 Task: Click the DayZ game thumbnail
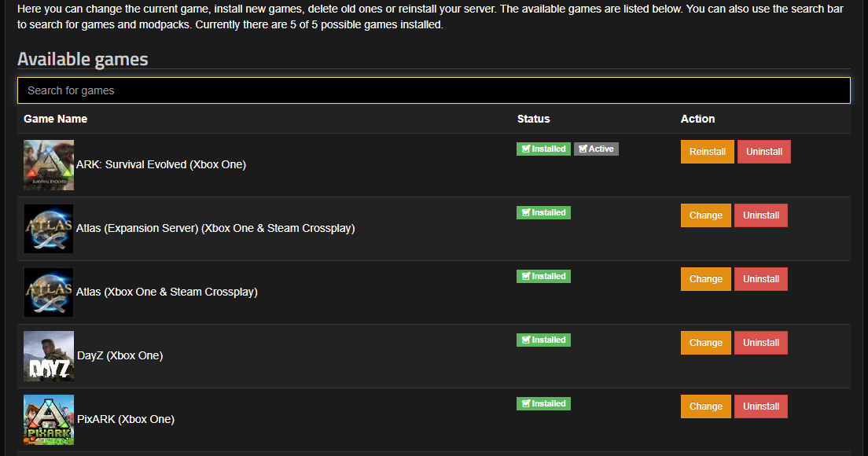pos(49,356)
